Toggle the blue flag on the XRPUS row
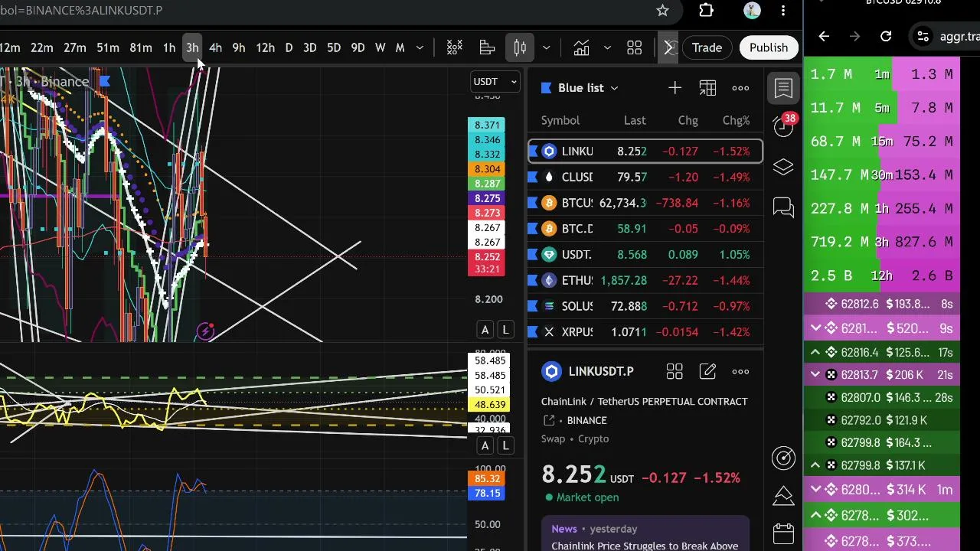This screenshot has height=551, width=980. [534, 332]
